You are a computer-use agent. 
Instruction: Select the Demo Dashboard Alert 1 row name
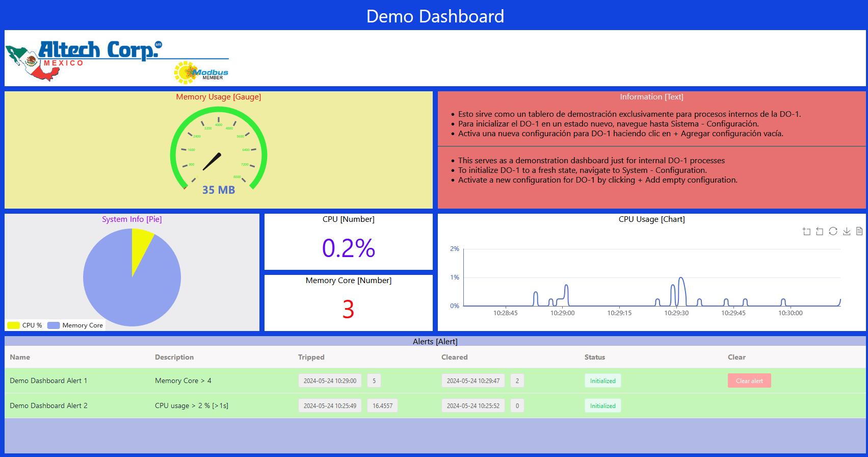click(48, 380)
